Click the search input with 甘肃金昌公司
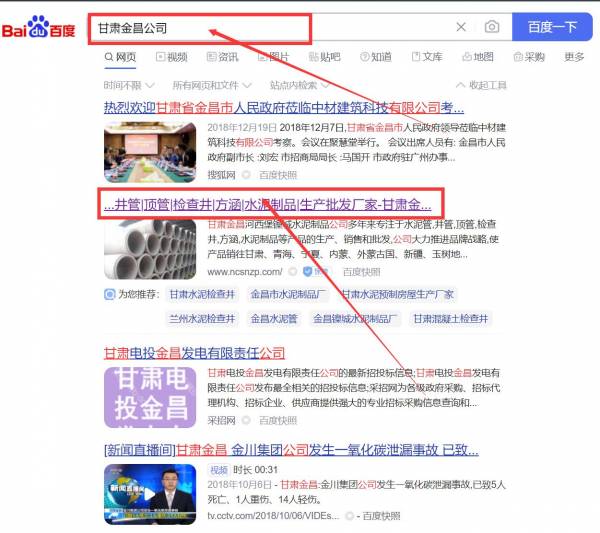600x533 pixels. click(270, 27)
